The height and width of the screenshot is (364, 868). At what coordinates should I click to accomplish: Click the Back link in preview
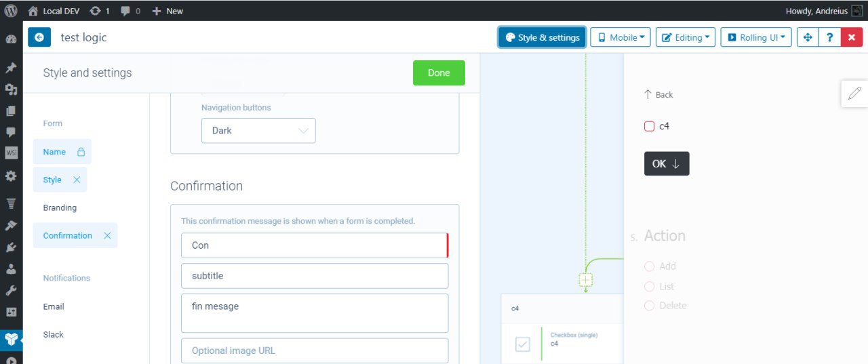[658, 95]
